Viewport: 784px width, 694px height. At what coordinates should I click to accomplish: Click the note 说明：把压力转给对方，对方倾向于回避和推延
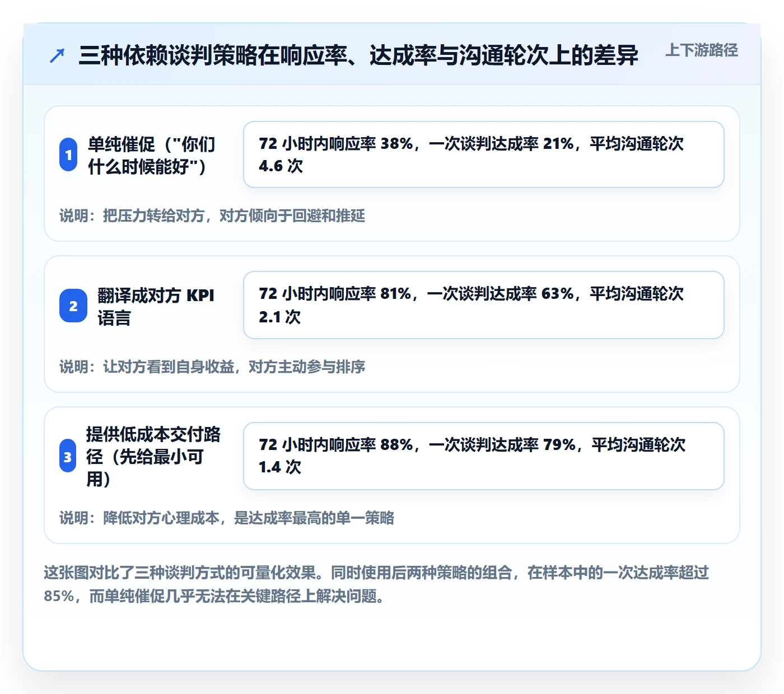click(212, 216)
